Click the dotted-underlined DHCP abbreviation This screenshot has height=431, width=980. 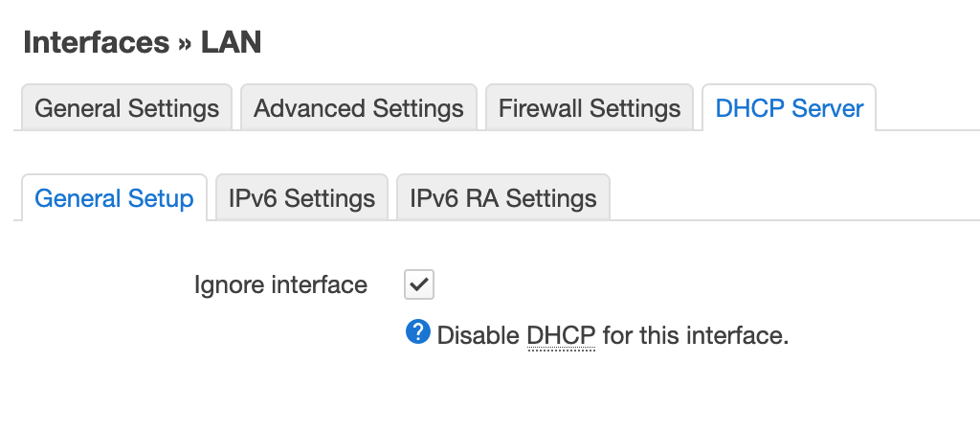(x=561, y=336)
